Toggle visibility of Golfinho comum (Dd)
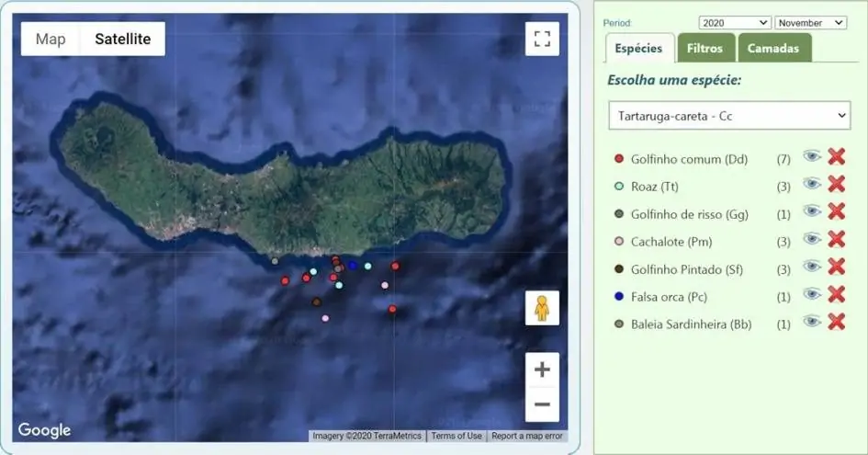This screenshot has width=868, height=455. point(811,157)
